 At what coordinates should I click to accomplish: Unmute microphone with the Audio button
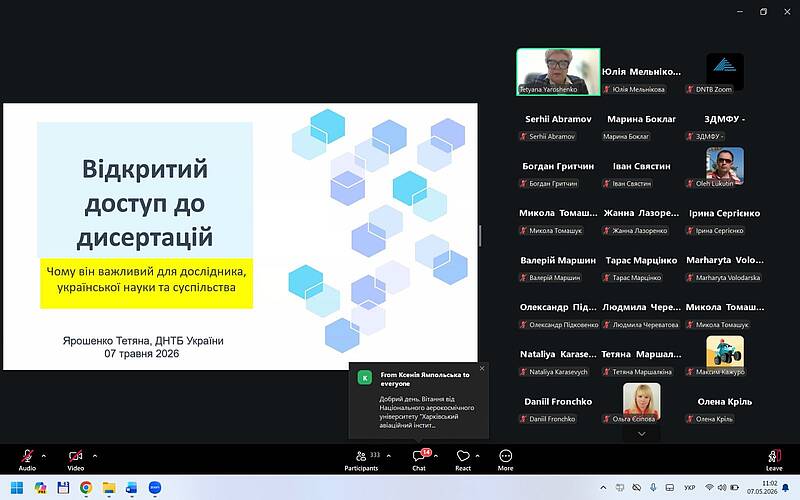pos(27,459)
